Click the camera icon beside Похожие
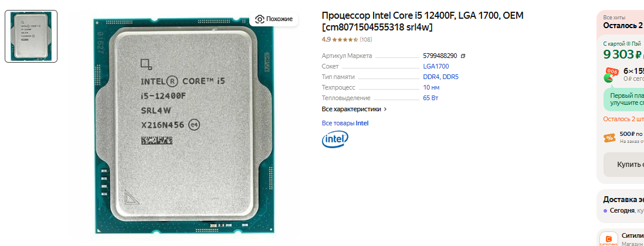Viewport: 644px width, 246px height. 260,19
